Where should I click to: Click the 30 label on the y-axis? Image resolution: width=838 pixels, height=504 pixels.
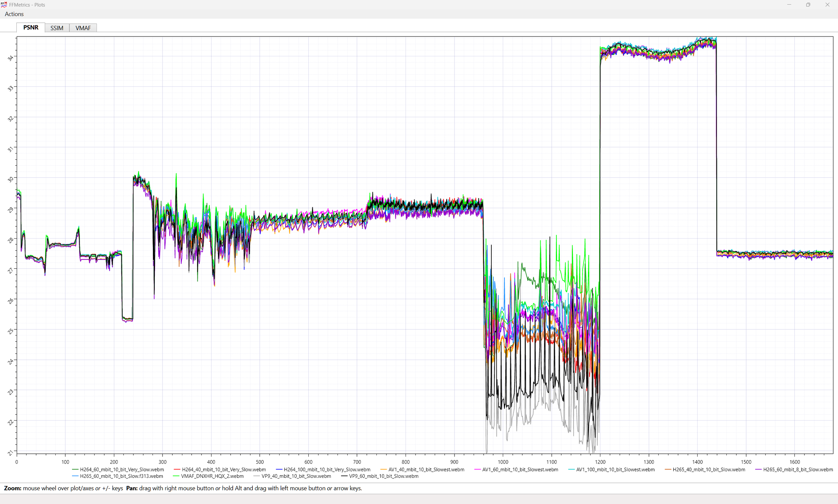tap(10, 179)
